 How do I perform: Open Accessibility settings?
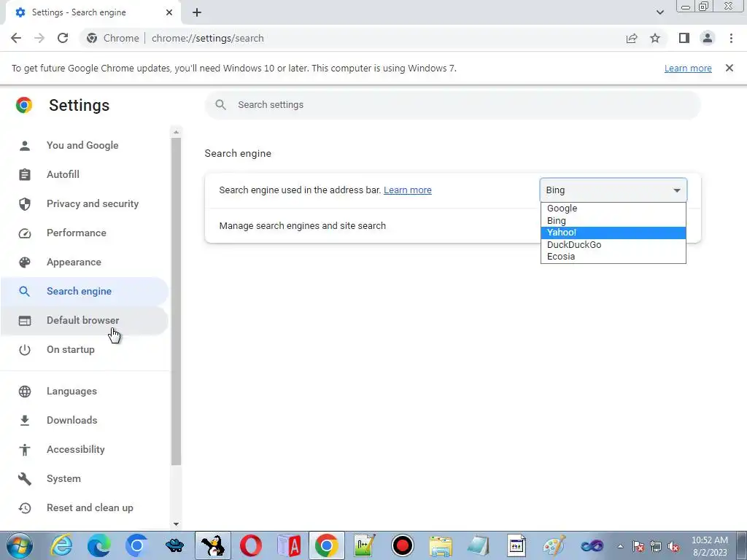(x=85, y=449)
